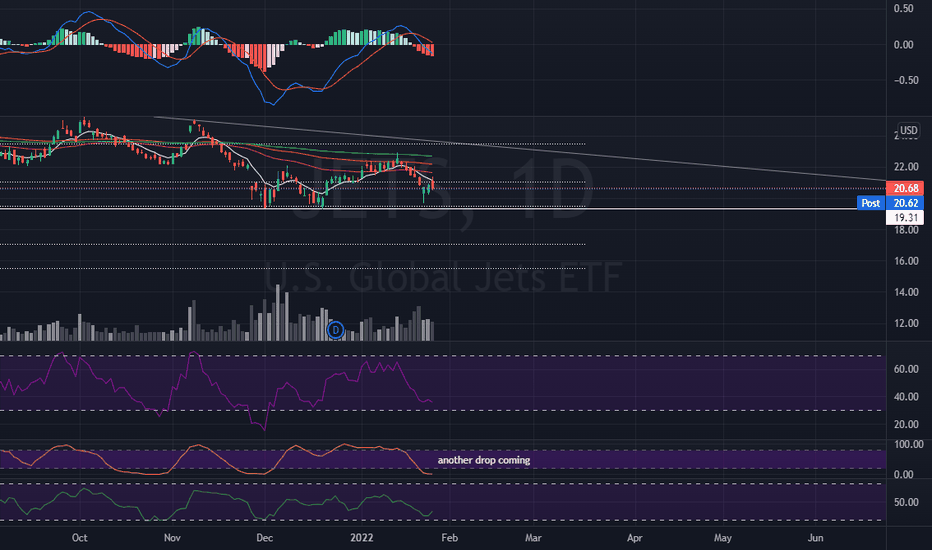Click the 14.00 price scale value

click(x=906, y=292)
